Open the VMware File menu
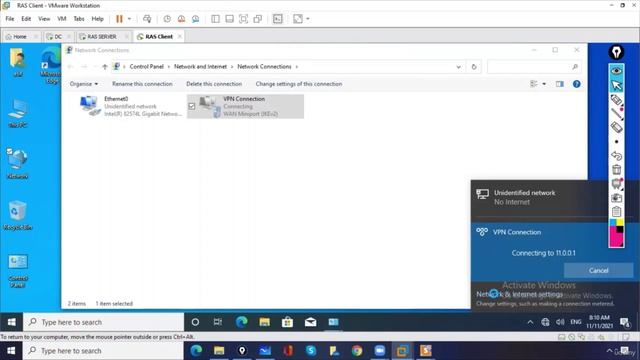 click(x=10, y=19)
